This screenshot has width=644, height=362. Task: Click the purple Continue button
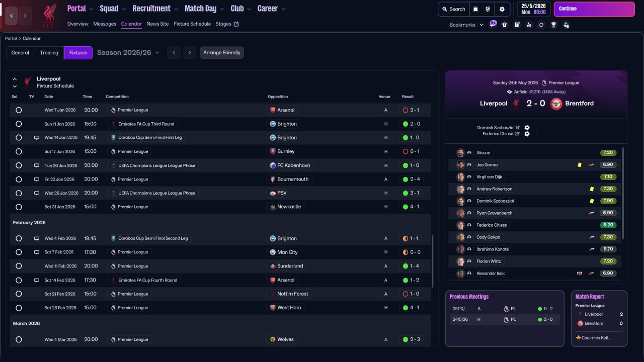(594, 9)
